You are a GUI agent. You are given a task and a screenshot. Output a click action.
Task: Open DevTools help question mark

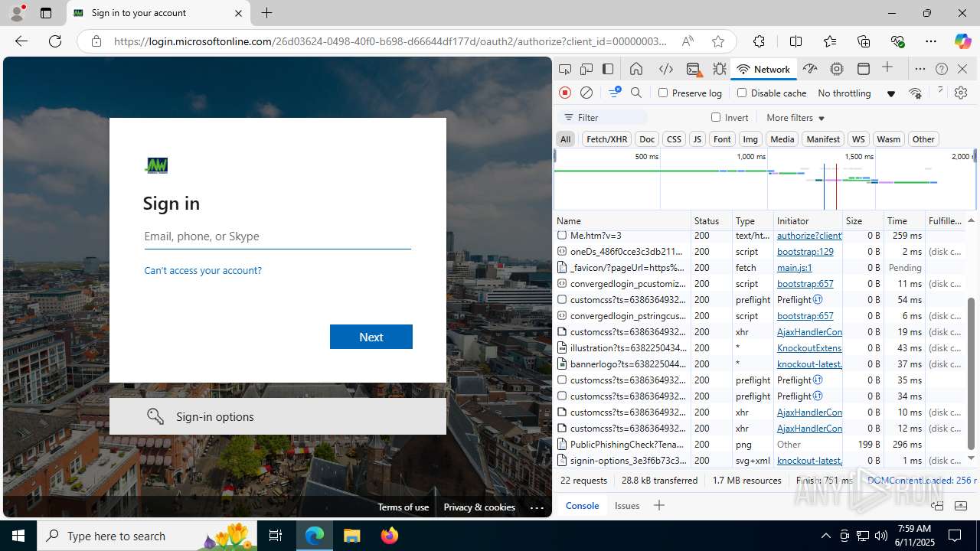point(942,69)
